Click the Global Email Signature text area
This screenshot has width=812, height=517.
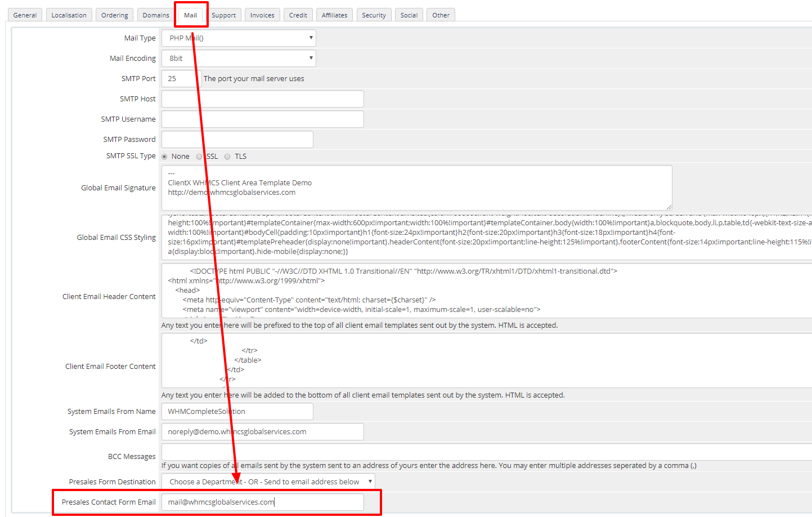pyautogui.click(x=416, y=188)
